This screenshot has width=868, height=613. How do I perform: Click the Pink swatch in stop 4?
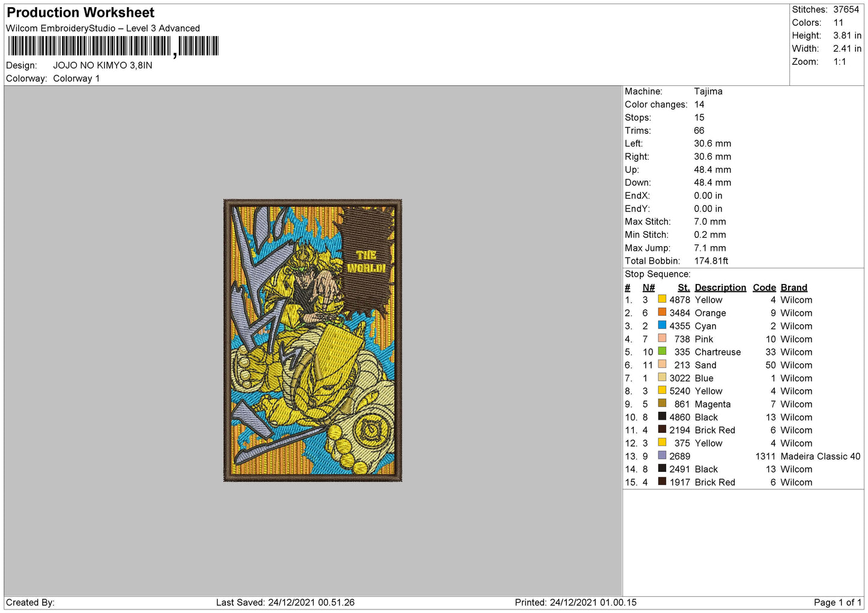coord(662,339)
